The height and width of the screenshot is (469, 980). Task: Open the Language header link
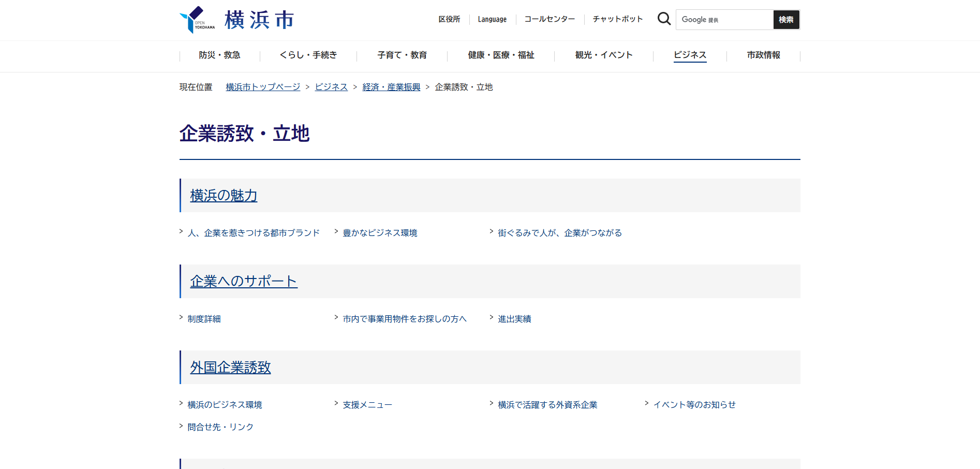[492, 19]
